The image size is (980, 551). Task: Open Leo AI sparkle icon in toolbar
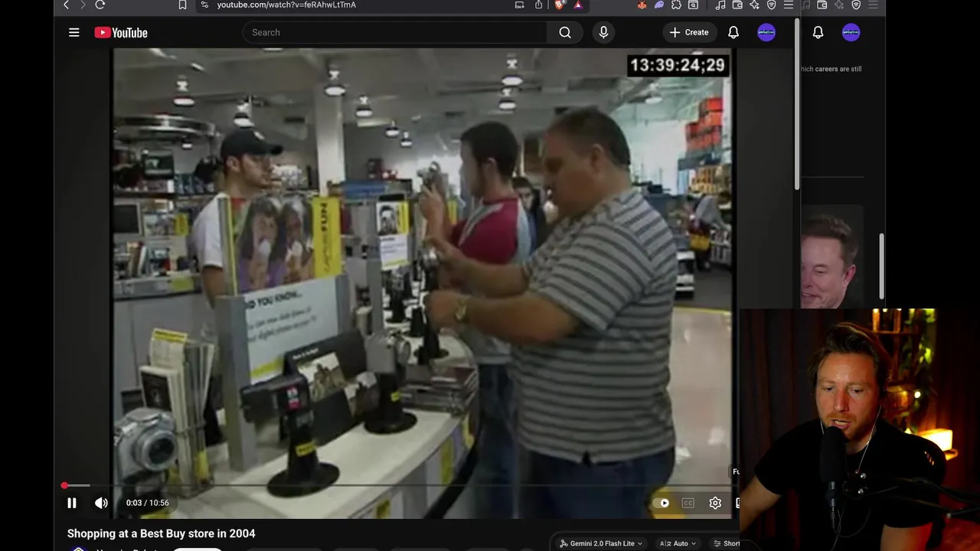point(755,5)
